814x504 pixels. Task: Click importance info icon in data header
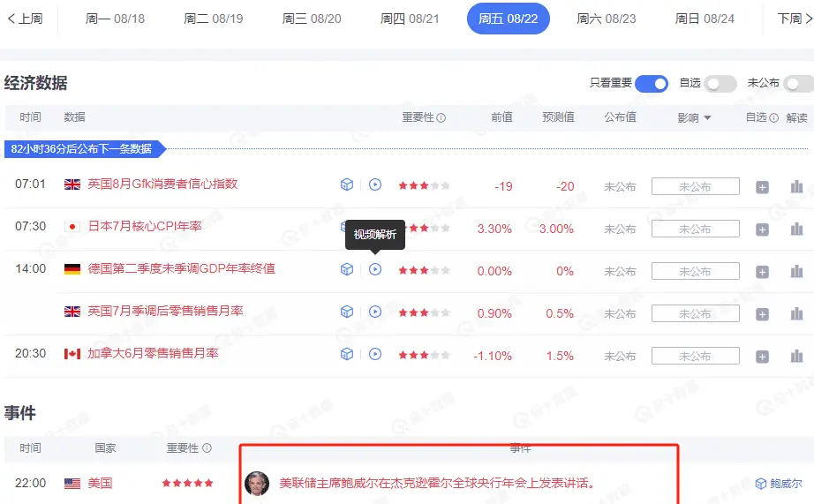coord(441,117)
